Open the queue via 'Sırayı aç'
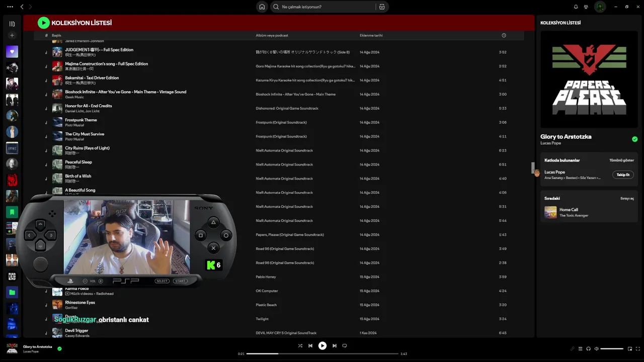 click(627, 199)
